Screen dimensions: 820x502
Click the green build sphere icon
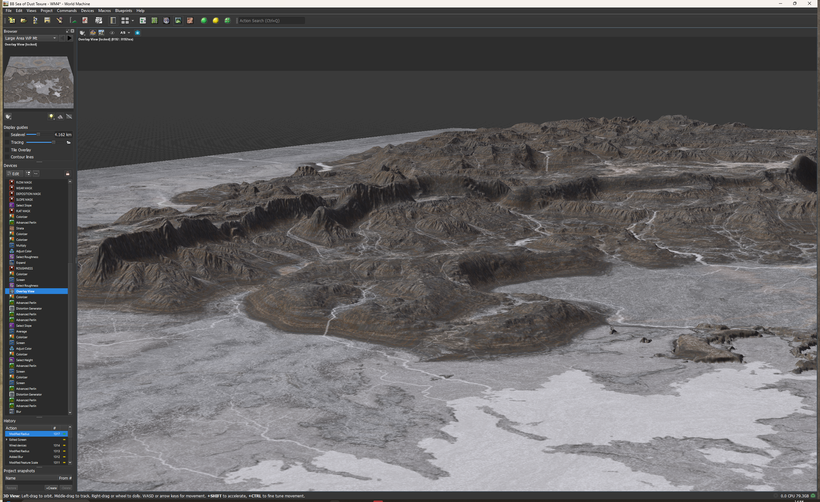pos(204,20)
